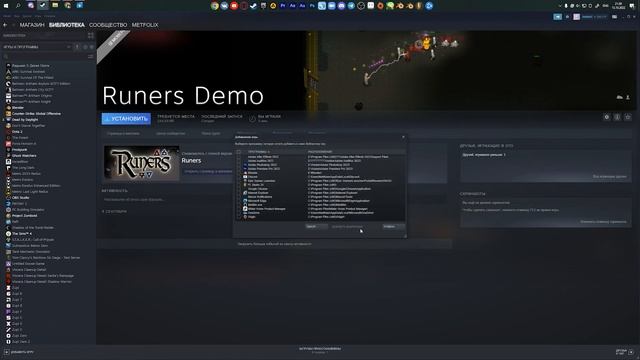This screenshot has width=640, height=360.
Task: Click the sidebar filter options icon
Action: pyautogui.click(x=91, y=56)
